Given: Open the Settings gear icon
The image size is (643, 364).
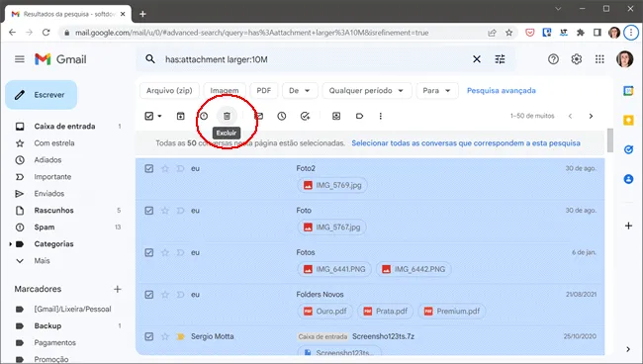Looking at the screenshot, I should [577, 59].
